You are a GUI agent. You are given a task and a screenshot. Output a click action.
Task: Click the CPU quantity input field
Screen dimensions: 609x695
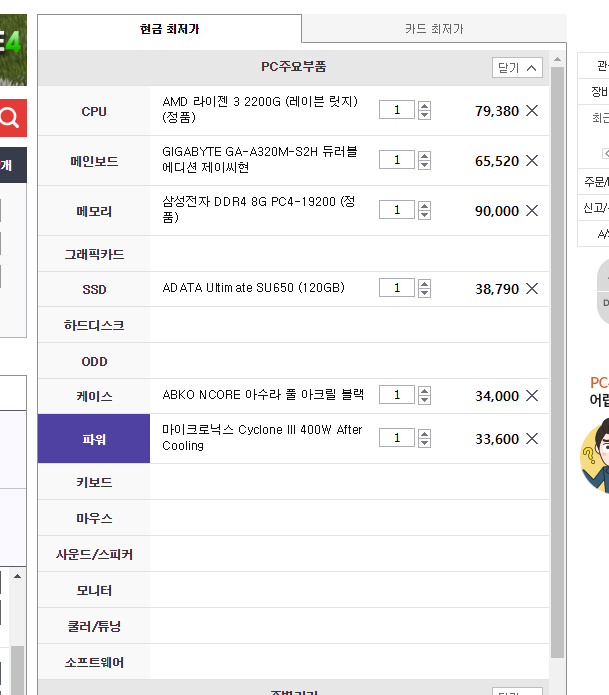pos(397,110)
